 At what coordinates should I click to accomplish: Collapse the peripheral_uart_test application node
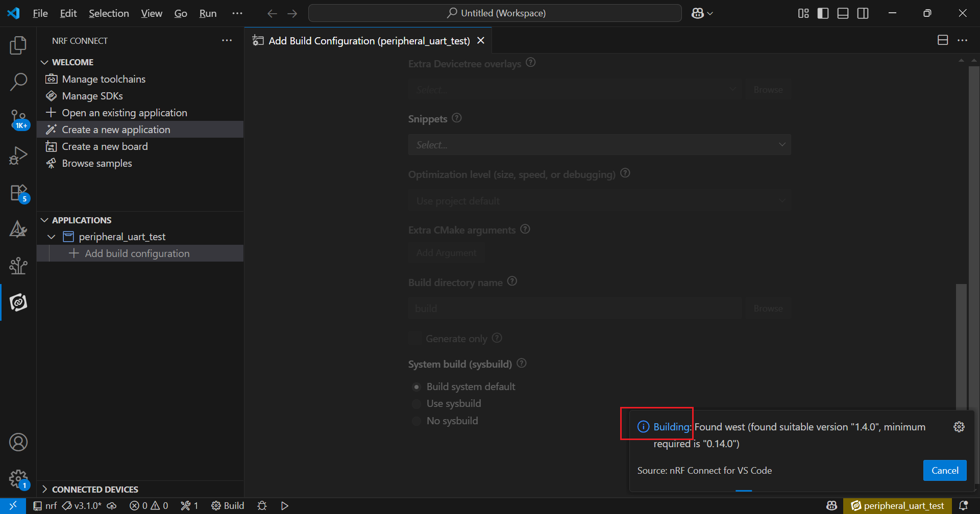52,237
